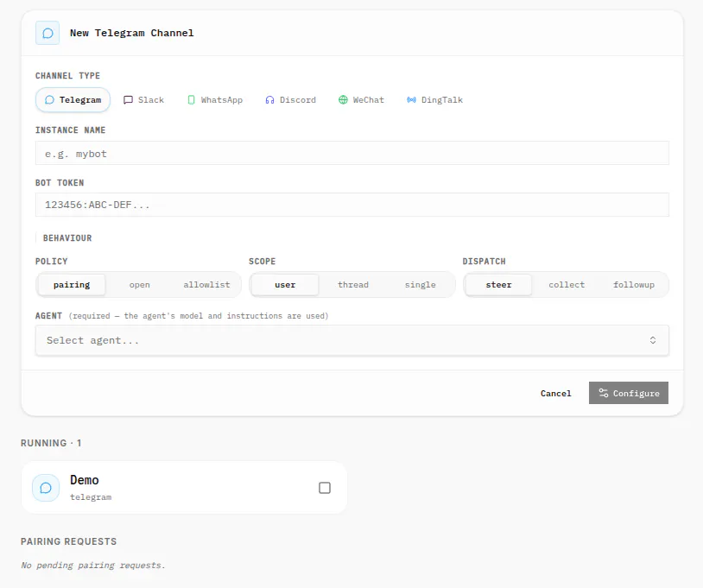Set policy to pairing
The image size is (703, 588).
[x=72, y=285]
